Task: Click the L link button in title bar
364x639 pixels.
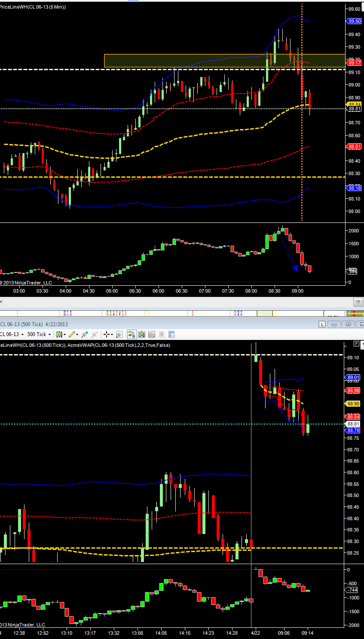Action: click(x=322, y=324)
